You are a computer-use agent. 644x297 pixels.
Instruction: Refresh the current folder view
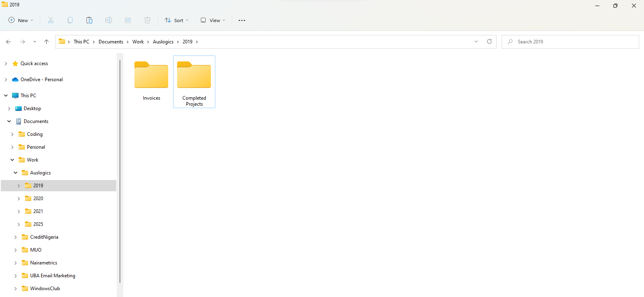tap(489, 41)
